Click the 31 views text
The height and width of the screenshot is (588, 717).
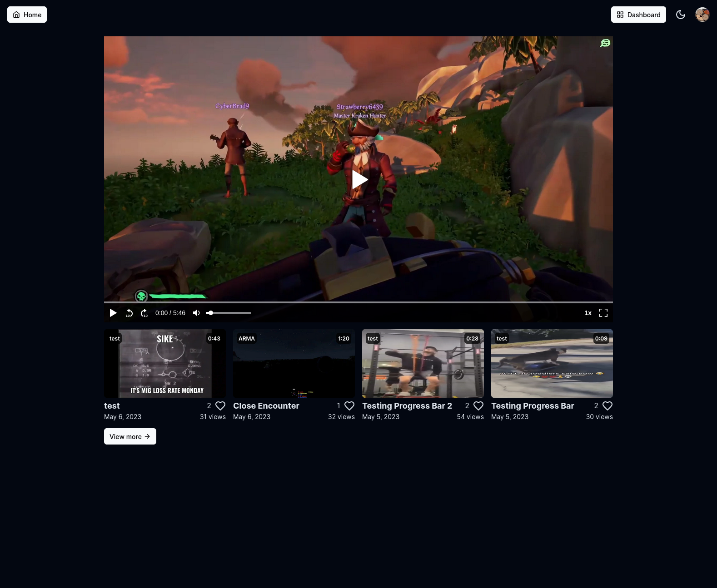[213, 417]
